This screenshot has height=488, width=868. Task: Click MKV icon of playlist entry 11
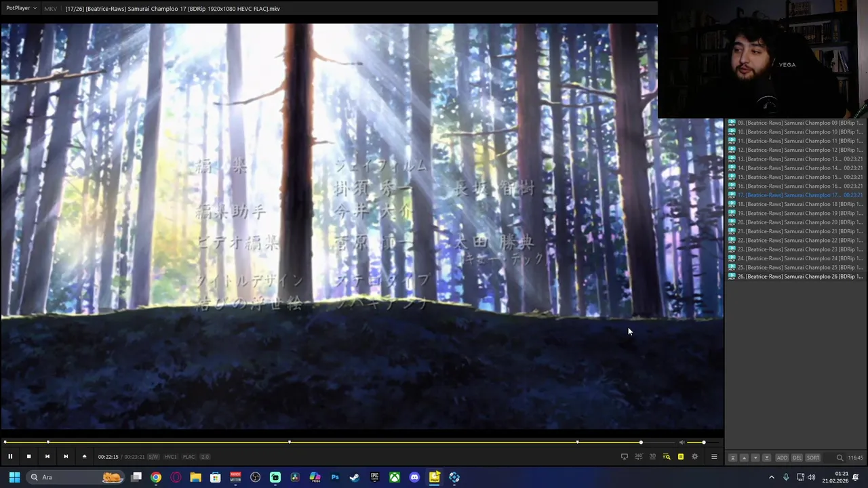[732, 141]
